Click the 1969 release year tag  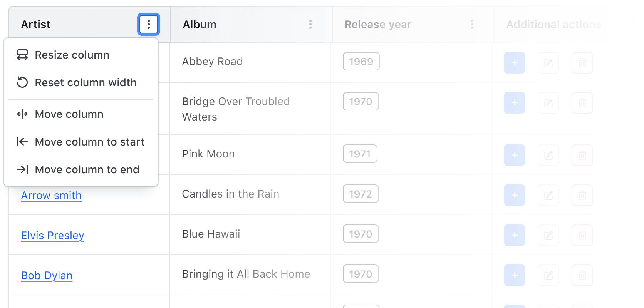[361, 62]
